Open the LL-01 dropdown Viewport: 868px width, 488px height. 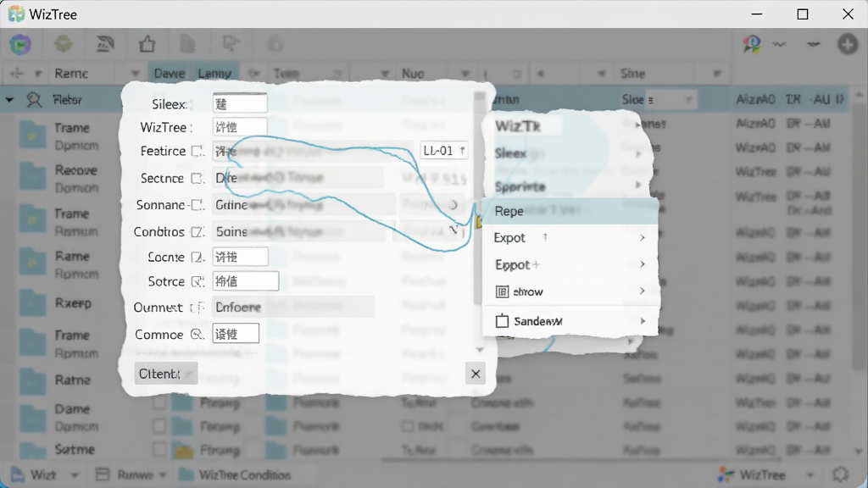click(444, 151)
